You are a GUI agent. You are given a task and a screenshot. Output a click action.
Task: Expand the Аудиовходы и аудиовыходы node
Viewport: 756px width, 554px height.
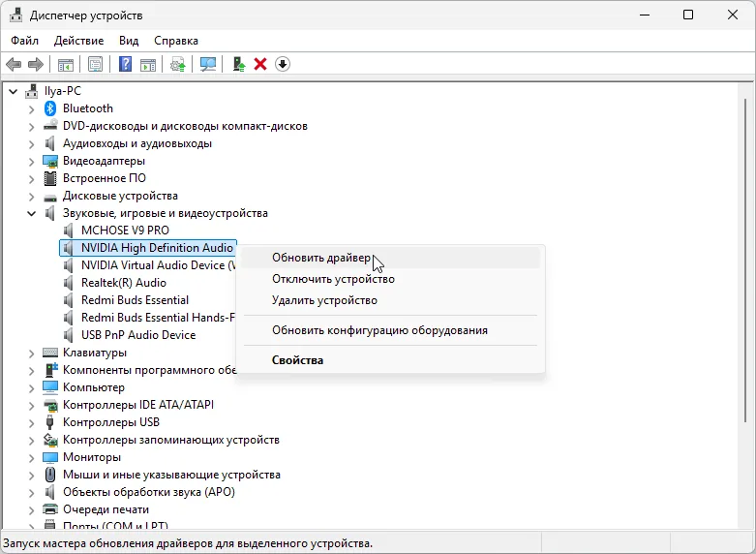coord(32,143)
